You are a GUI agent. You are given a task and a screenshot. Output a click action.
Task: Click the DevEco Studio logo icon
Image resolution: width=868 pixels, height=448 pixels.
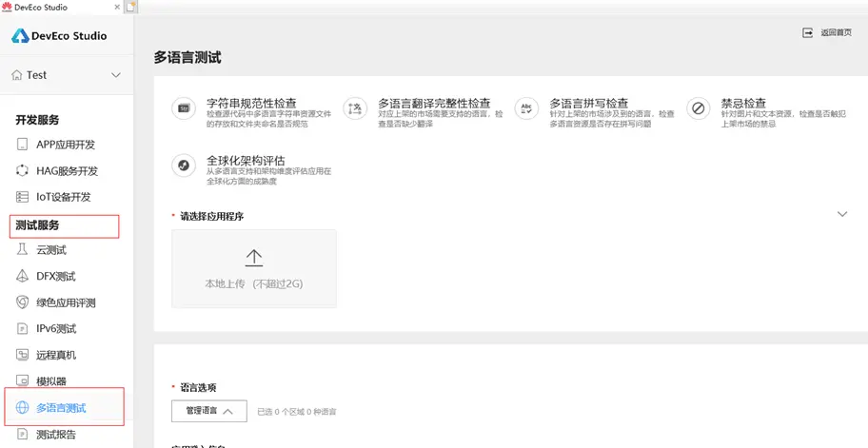pos(21,36)
